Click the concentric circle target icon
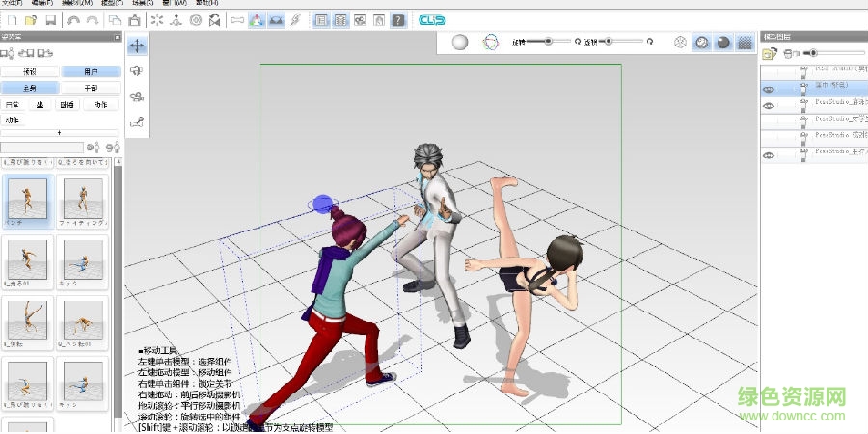This screenshot has height=434, width=868. 196,20
